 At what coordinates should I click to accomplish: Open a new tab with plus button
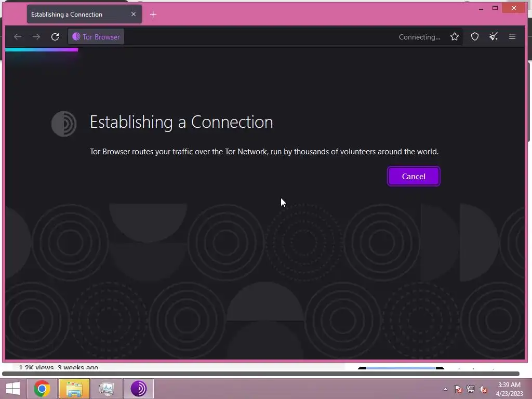153,14
